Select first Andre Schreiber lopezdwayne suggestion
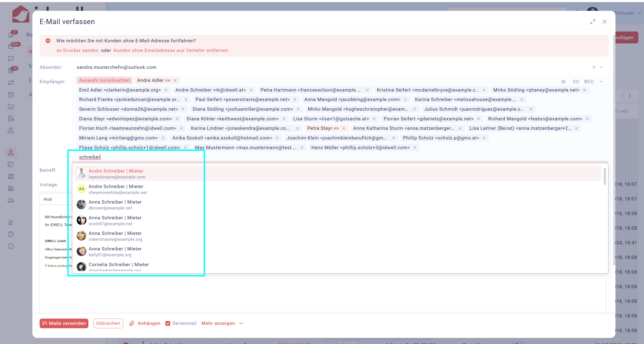This screenshot has height=344, width=644. tap(337, 174)
